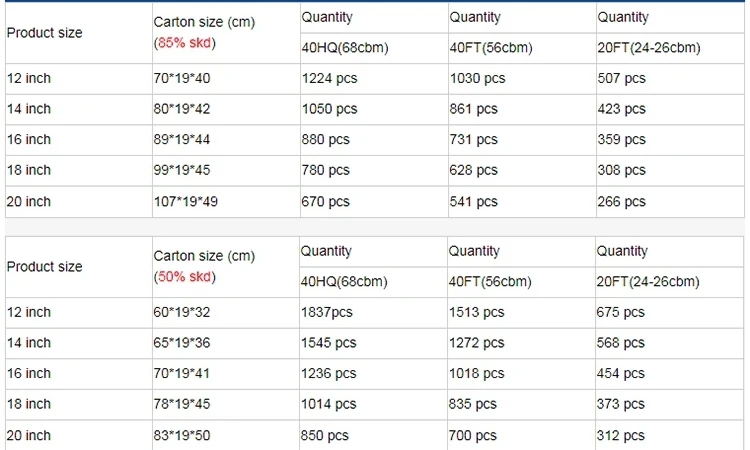750x450 pixels.
Task: Click the red 85% skd label
Action: pyautogui.click(x=185, y=43)
